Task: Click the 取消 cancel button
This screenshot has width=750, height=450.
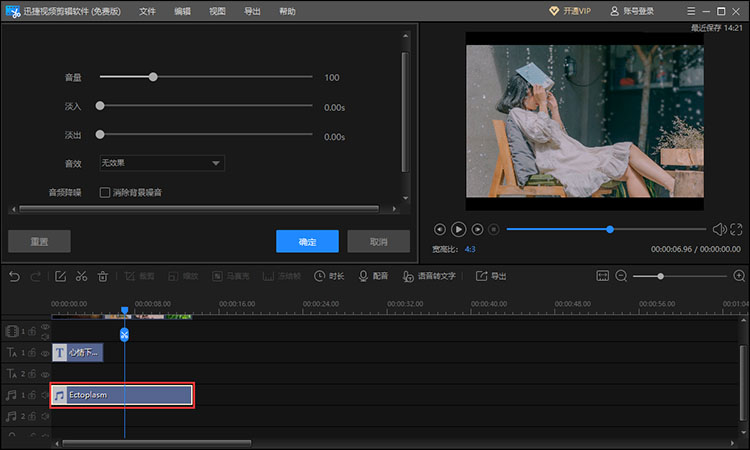Action: pyautogui.click(x=378, y=241)
